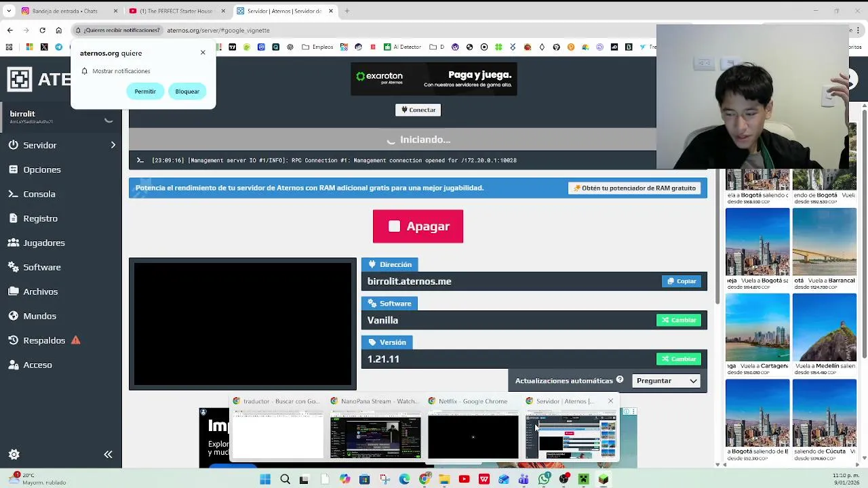Open the YouTube app in the taskbar
This screenshot has width=868, height=488.
coord(464,479)
